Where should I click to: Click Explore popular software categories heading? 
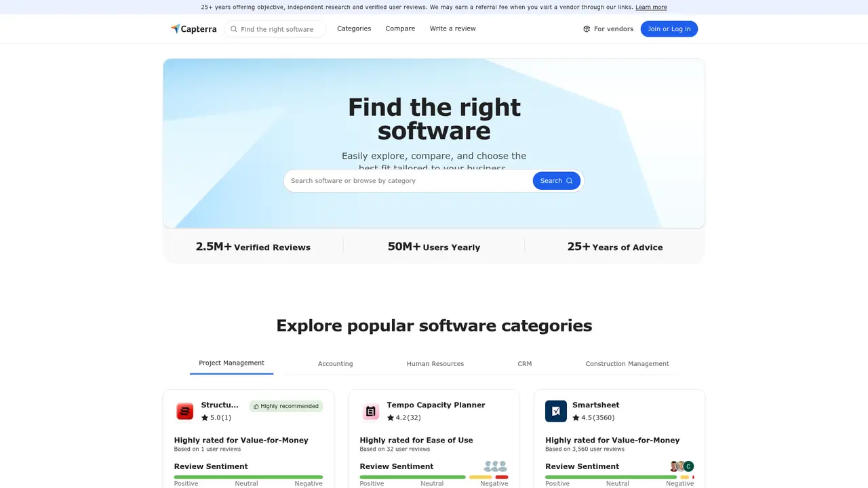pos(434,325)
